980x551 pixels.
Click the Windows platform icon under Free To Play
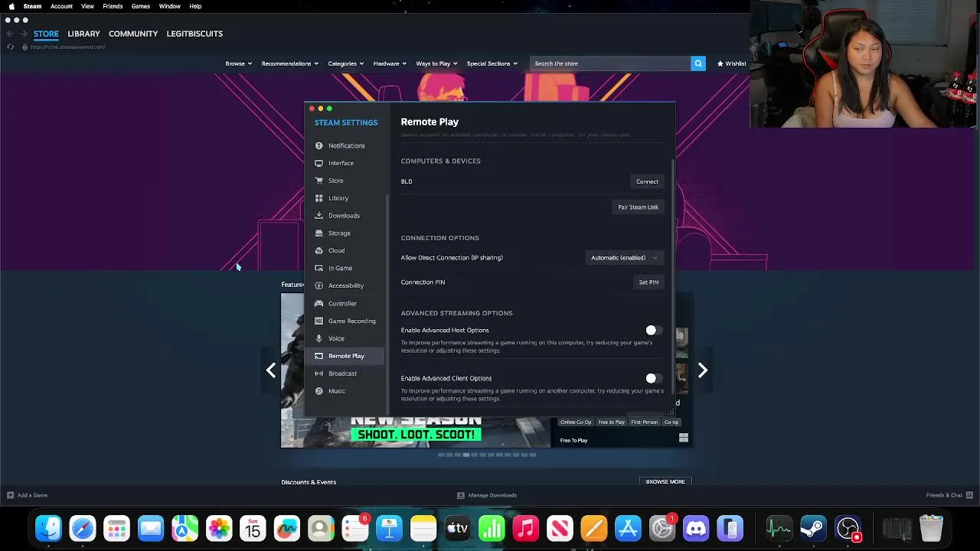pyautogui.click(x=684, y=439)
